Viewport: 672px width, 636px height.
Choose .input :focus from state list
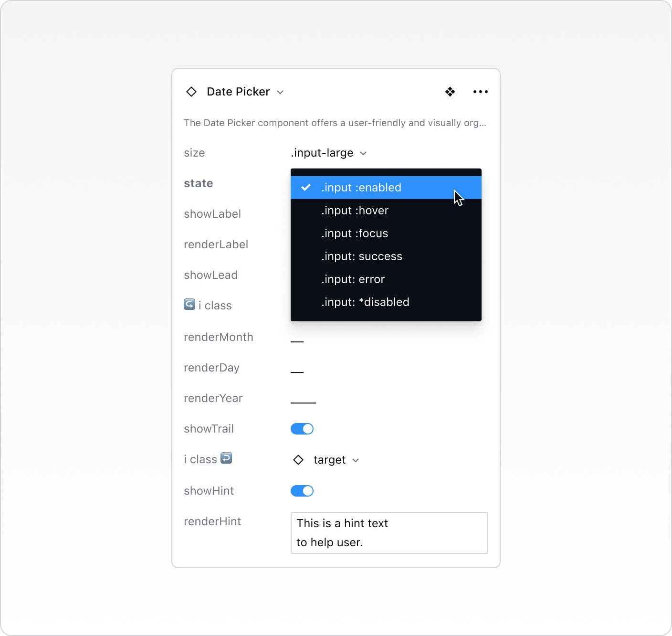tap(355, 233)
